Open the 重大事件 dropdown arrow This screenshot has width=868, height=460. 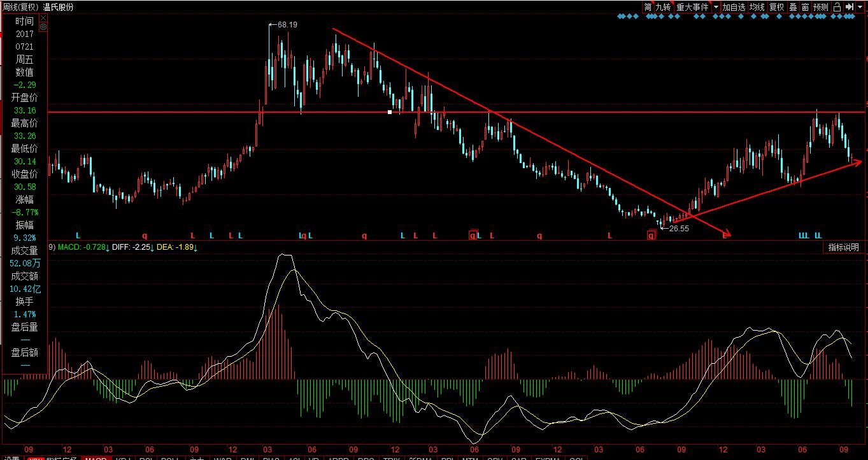point(716,7)
